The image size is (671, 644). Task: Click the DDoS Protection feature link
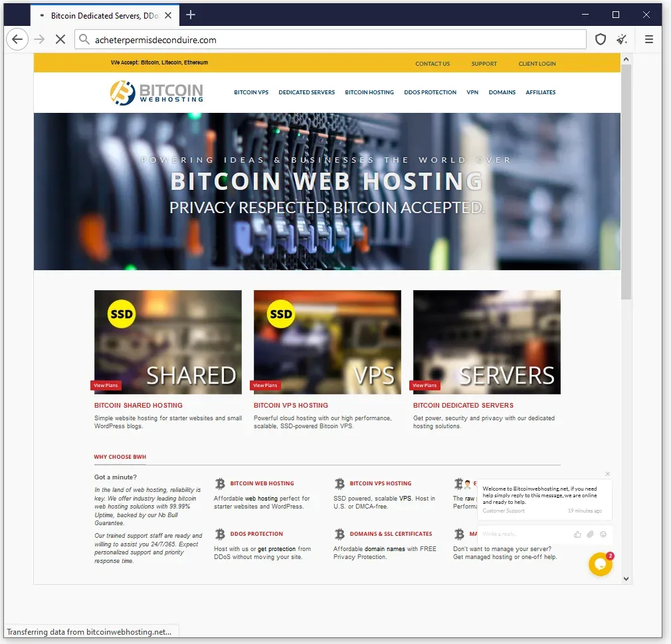256,534
